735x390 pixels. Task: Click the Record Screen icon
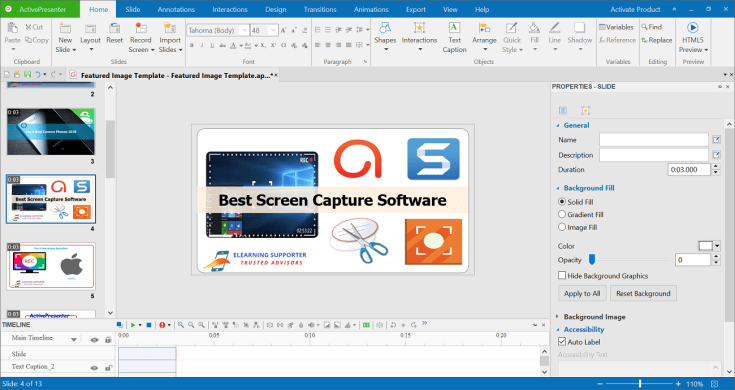(x=141, y=29)
